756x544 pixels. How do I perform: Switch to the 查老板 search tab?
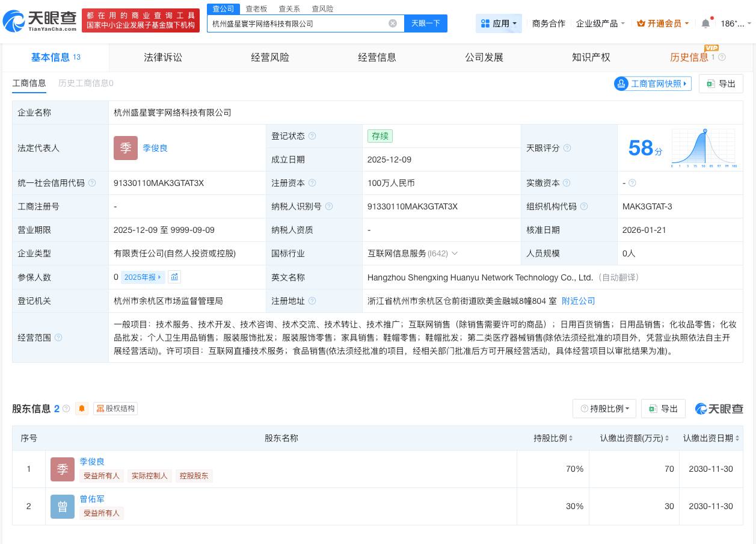pos(255,8)
